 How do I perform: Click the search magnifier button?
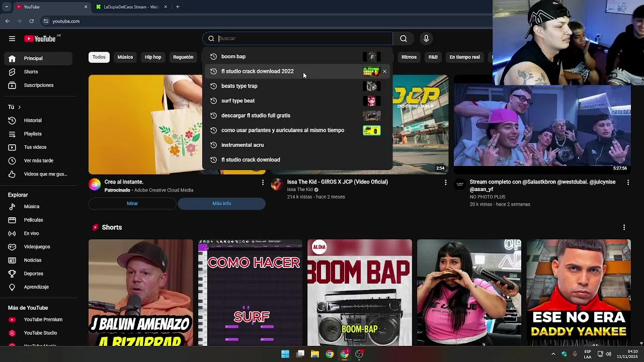tap(404, 39)
